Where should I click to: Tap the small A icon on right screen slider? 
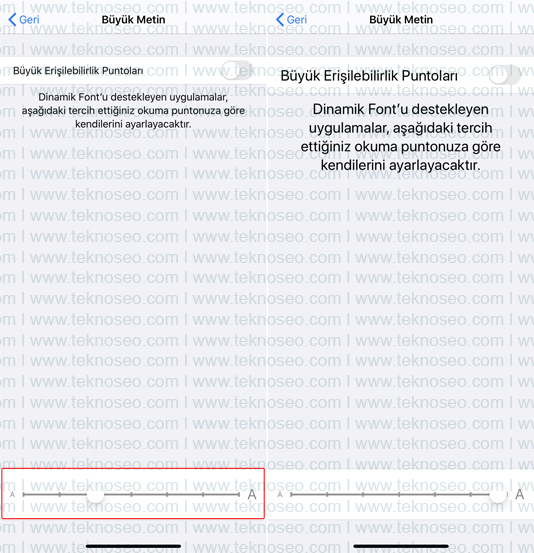(x=280, y=494)
